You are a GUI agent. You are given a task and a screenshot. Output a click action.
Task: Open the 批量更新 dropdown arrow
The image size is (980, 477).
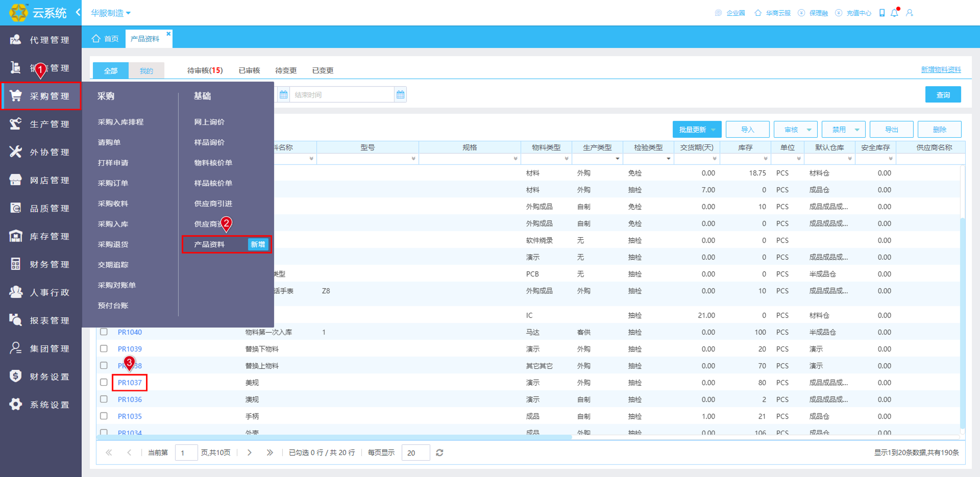tap(713, 130)
